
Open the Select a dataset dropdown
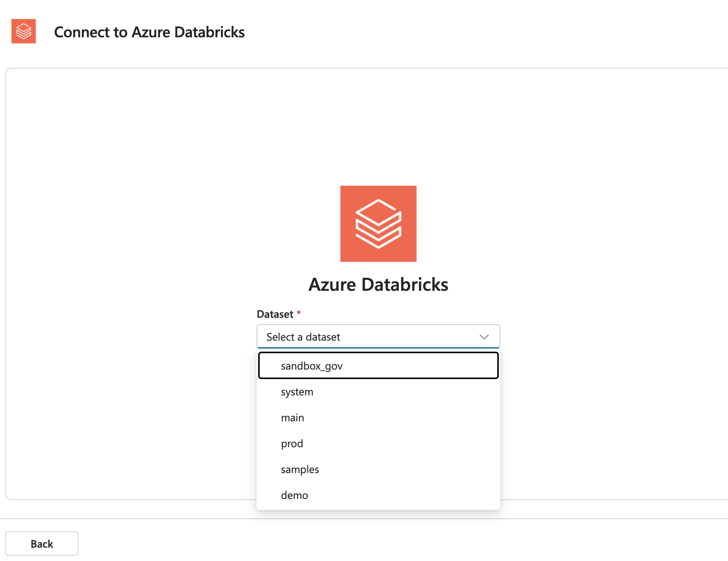(378, 336)
